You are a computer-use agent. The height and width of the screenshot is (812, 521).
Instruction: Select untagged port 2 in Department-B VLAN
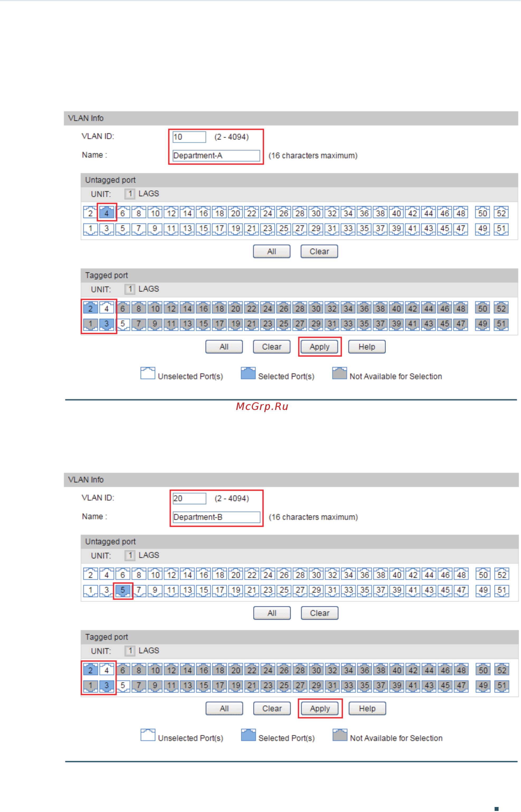click(90, 574)
